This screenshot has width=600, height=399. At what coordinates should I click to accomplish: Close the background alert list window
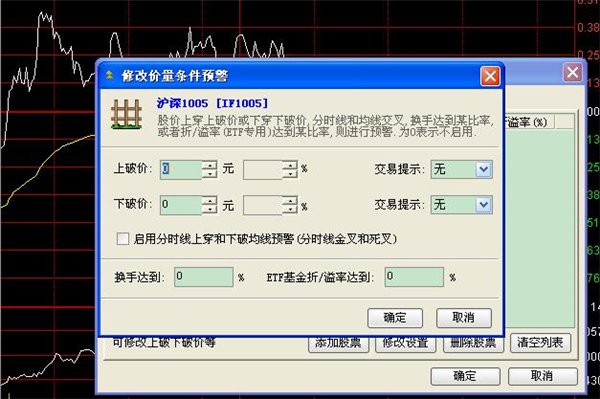point(572,72)
